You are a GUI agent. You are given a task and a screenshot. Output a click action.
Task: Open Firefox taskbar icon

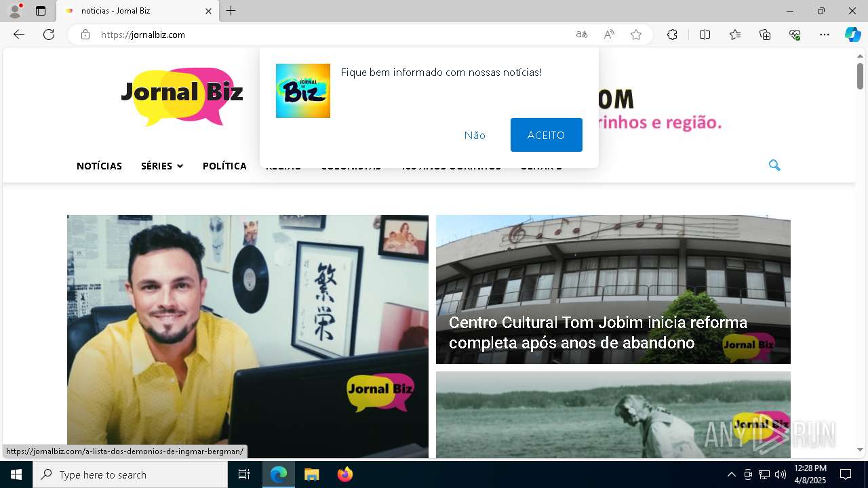click(345, 474)
